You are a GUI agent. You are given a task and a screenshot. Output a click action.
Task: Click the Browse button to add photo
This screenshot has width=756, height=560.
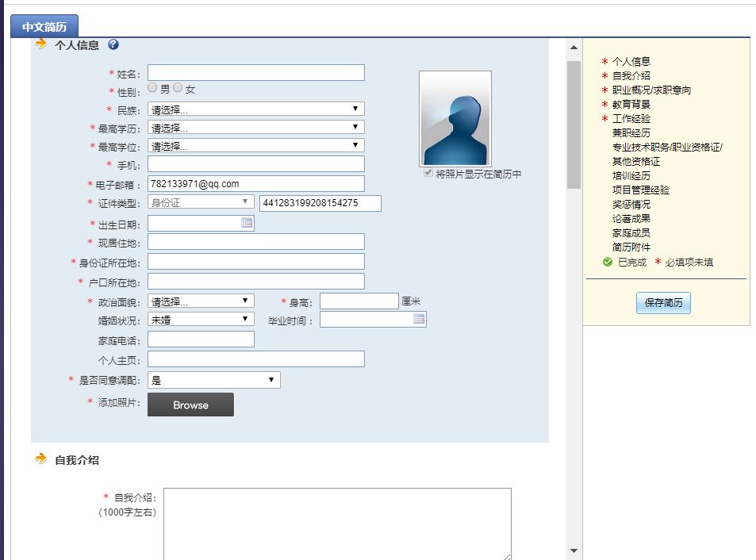[190, 405]
